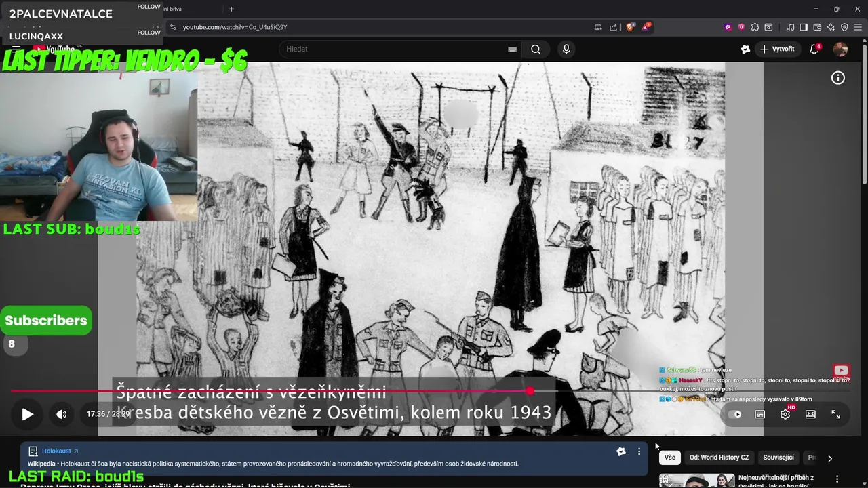Open a new browser tab with plus
The width and height of the screenshot is (868, 488).
tap(231, 9)
